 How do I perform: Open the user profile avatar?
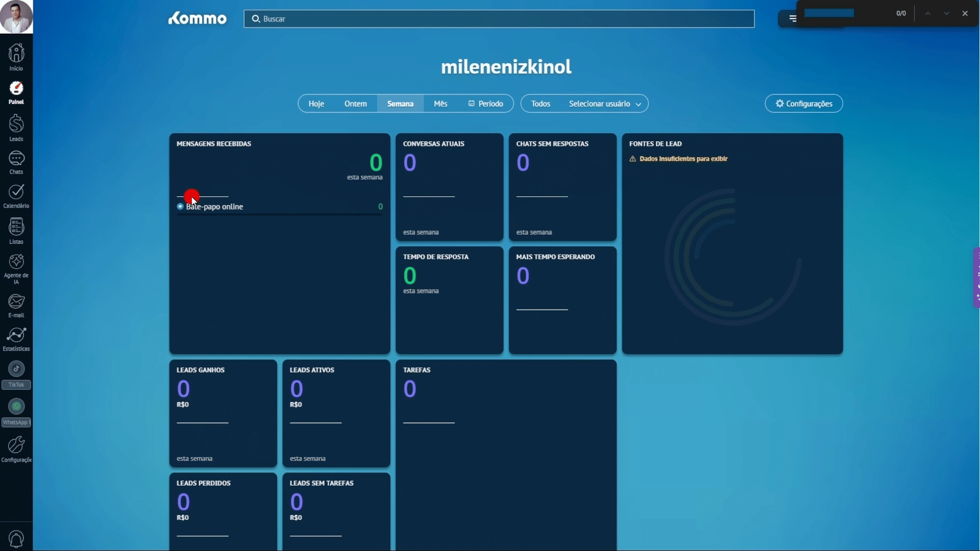[x=16, y=17]
